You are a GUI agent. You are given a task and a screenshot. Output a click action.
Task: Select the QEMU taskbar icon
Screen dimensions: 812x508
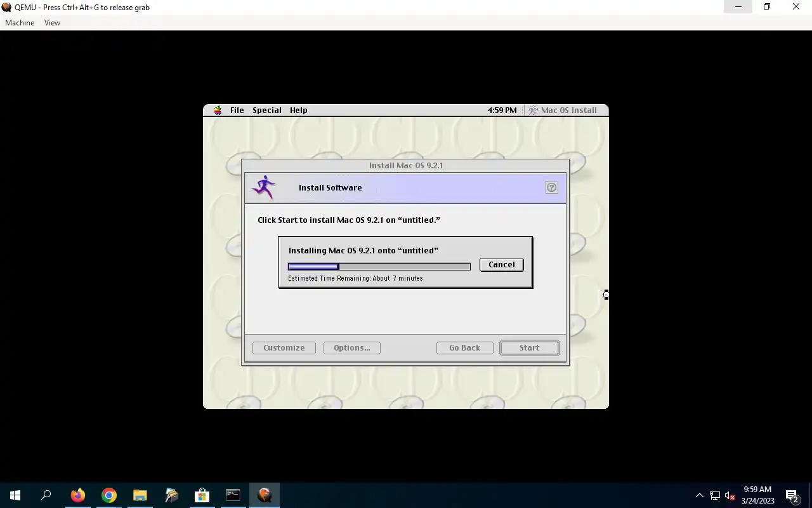click(x=264, y=495)
